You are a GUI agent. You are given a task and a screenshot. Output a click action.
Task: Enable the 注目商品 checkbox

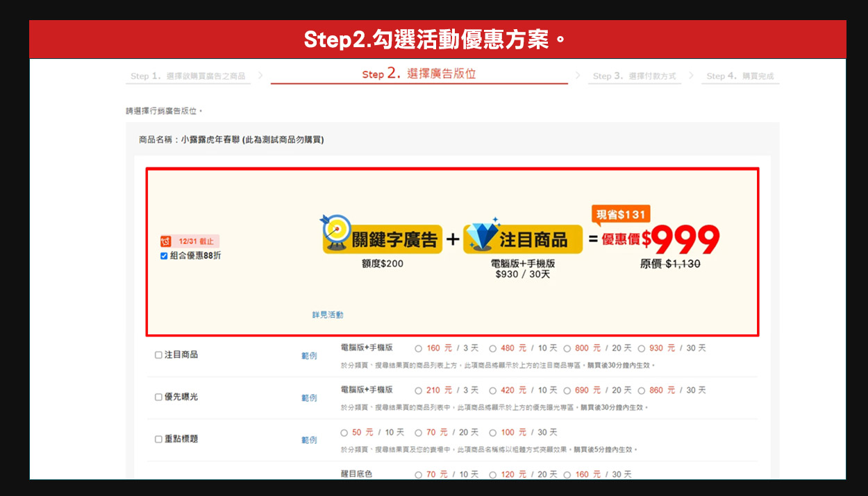(158, 355)
